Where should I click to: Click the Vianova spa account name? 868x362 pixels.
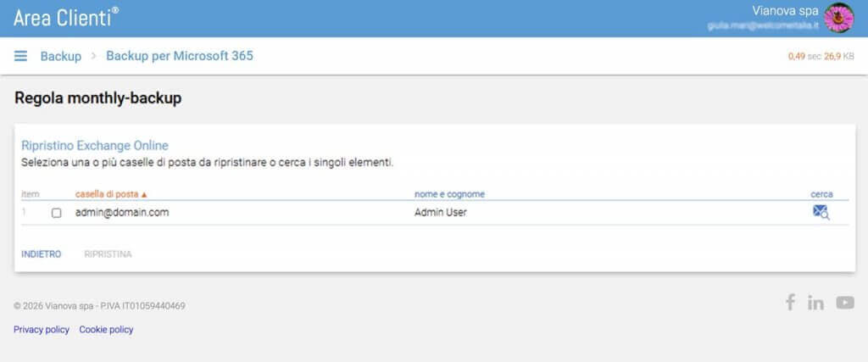(785, 10)
